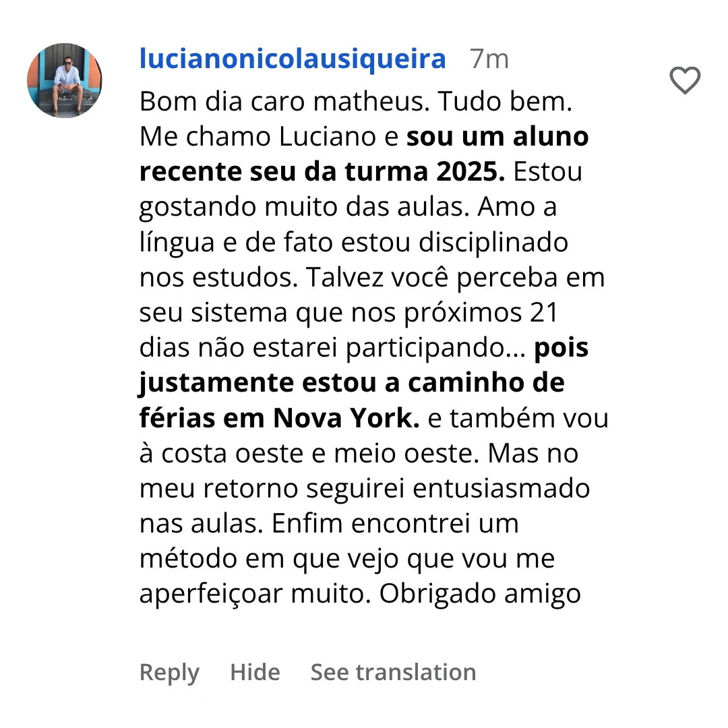
Task: Reply to Luciano's comment
Action: tap(169, 672)
